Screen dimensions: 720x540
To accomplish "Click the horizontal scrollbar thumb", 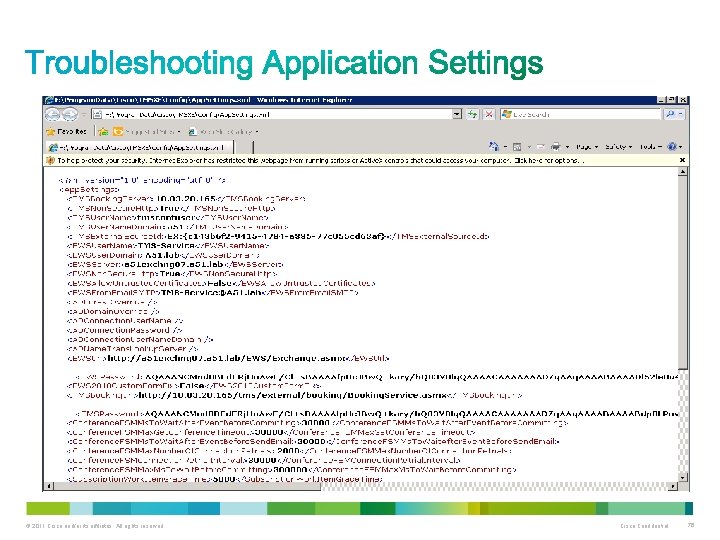I will [x=187, y=486].
